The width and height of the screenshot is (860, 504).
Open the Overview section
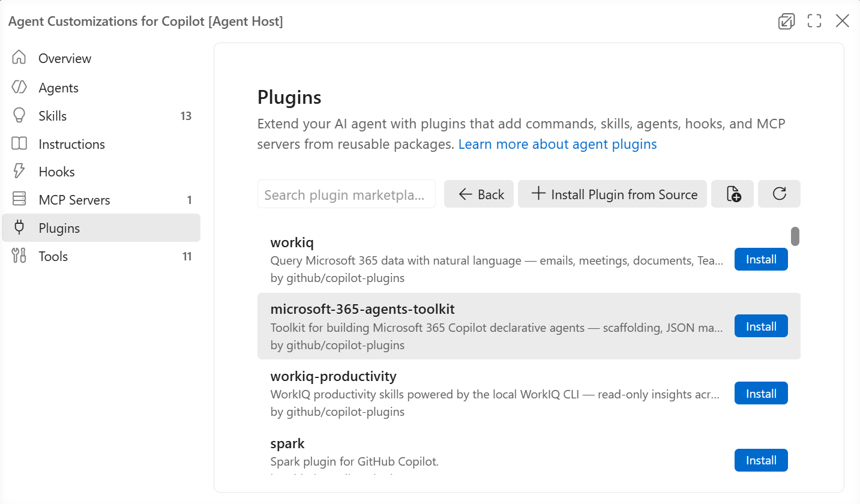101,58
